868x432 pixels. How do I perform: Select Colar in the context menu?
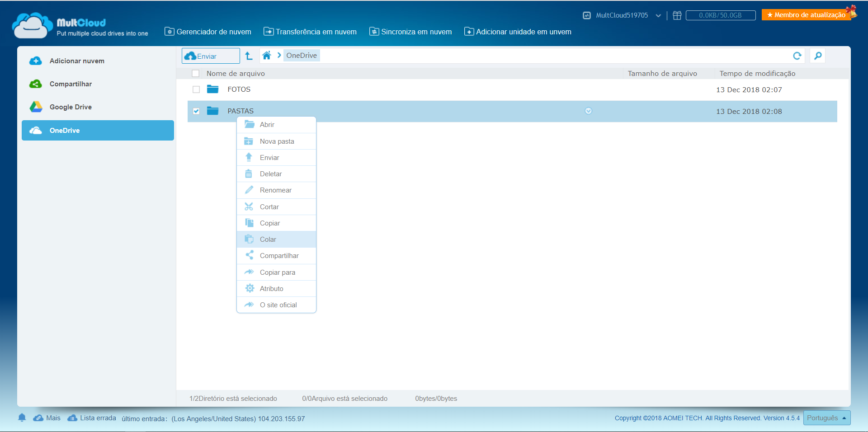coord(268,239)
